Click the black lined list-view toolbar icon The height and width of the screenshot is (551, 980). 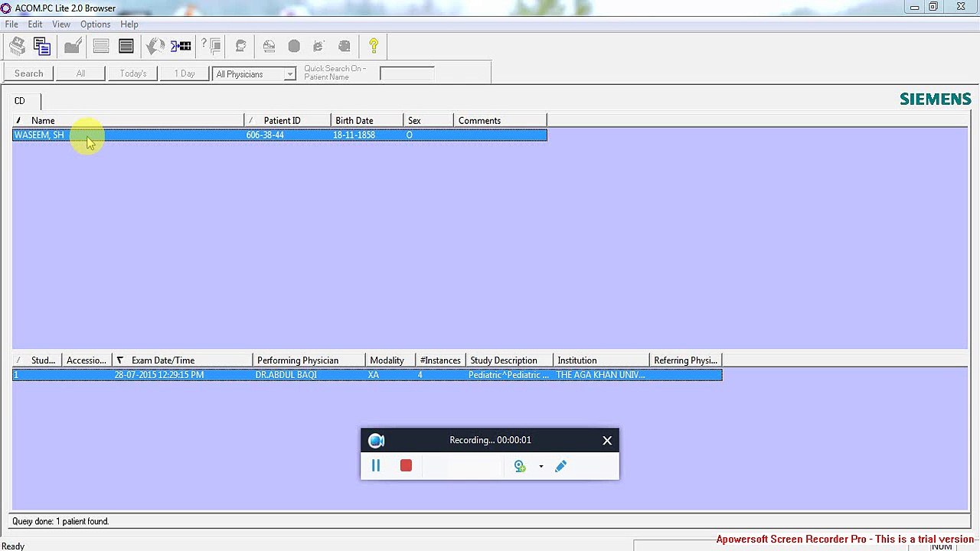coord(126,47)
